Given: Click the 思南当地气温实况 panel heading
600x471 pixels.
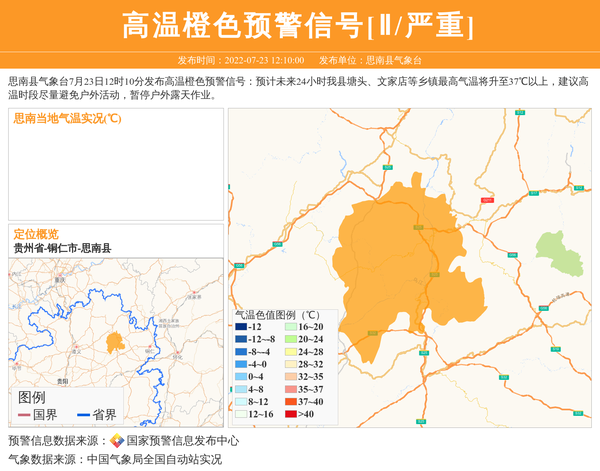Looking at the screenshot, I should click(67, 118).
